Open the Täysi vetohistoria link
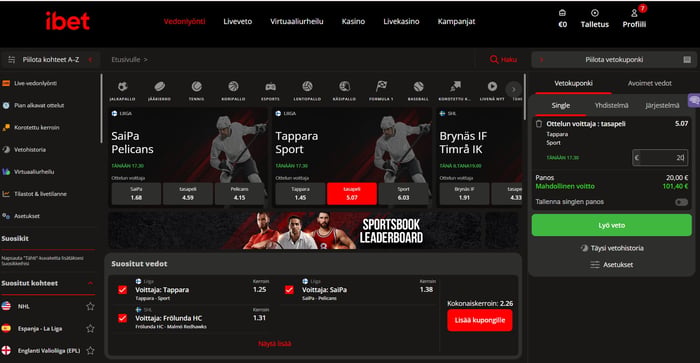Viewport: 700px width, 363px height. (x=612, y=248)
